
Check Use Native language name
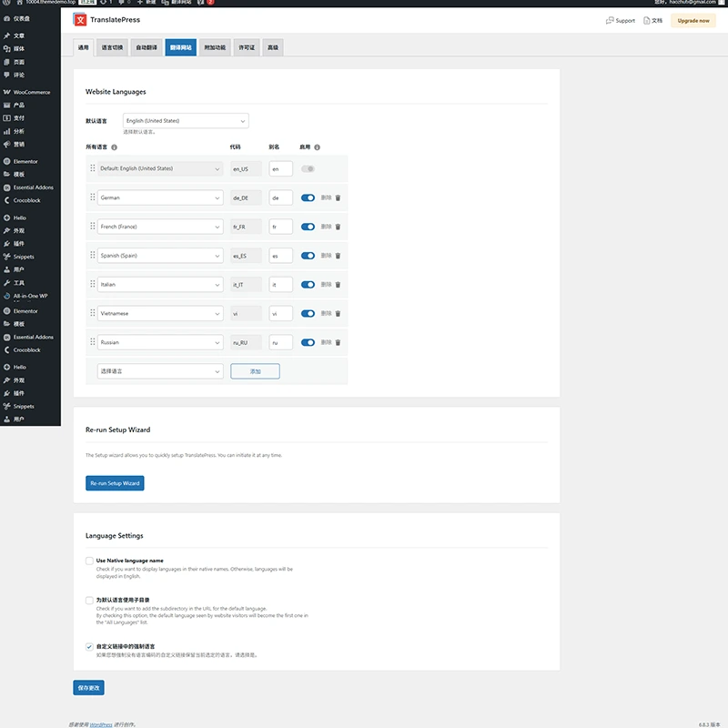(89, 561)
